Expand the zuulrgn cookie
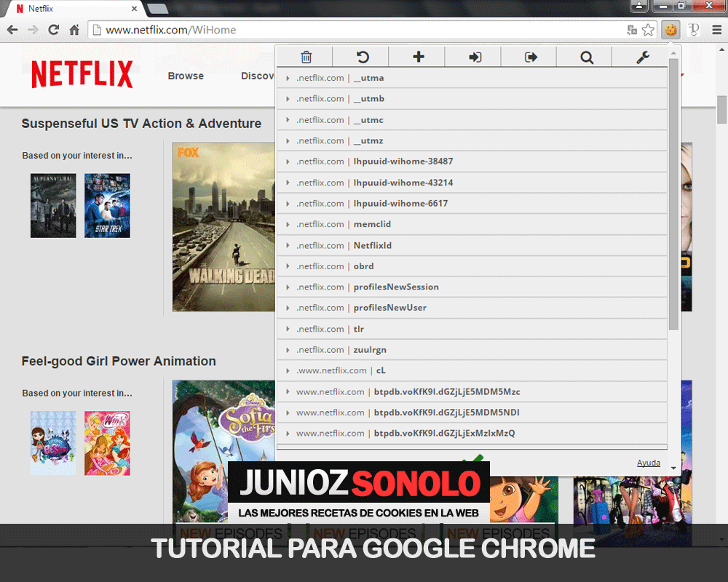The width and height of the screenshot is (728, 582). (472, 349)
